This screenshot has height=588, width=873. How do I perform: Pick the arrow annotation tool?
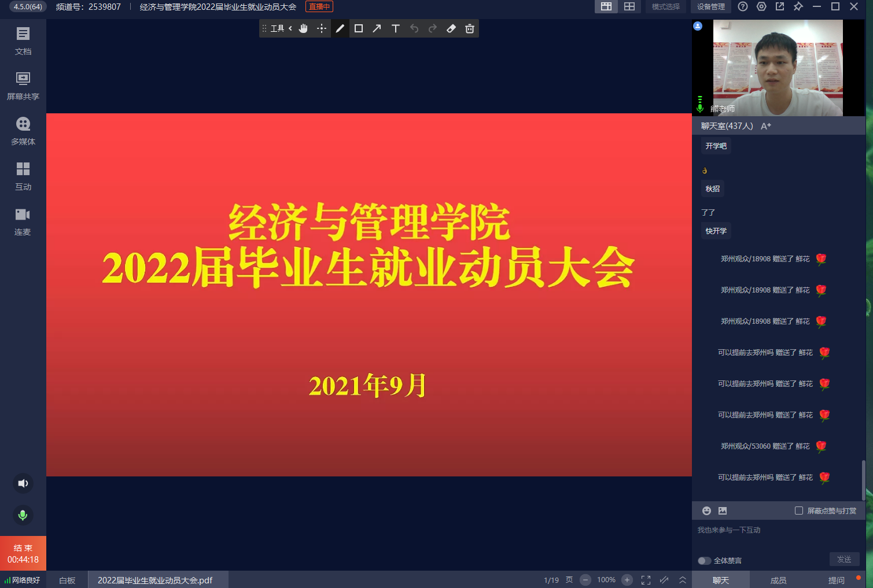[377, 28]
